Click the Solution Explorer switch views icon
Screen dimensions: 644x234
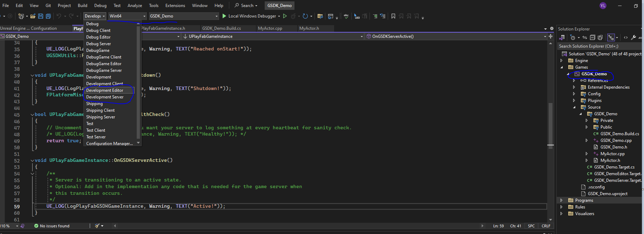click(x=562, y=37)
